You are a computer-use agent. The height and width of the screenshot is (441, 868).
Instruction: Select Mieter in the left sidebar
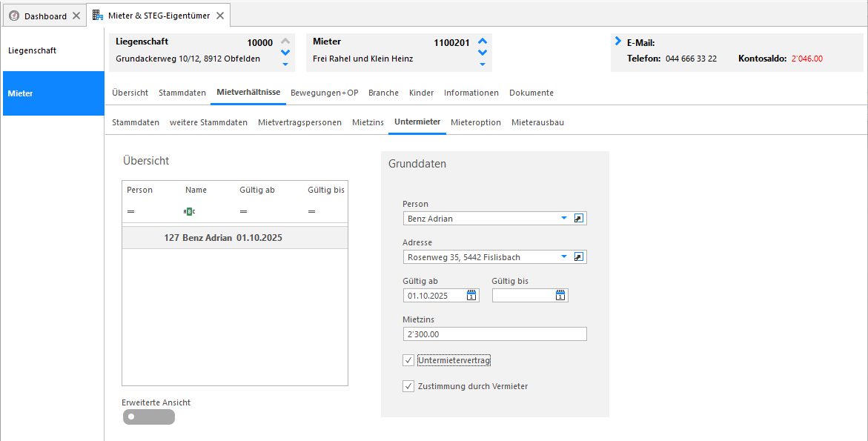[x=53, y=93]
